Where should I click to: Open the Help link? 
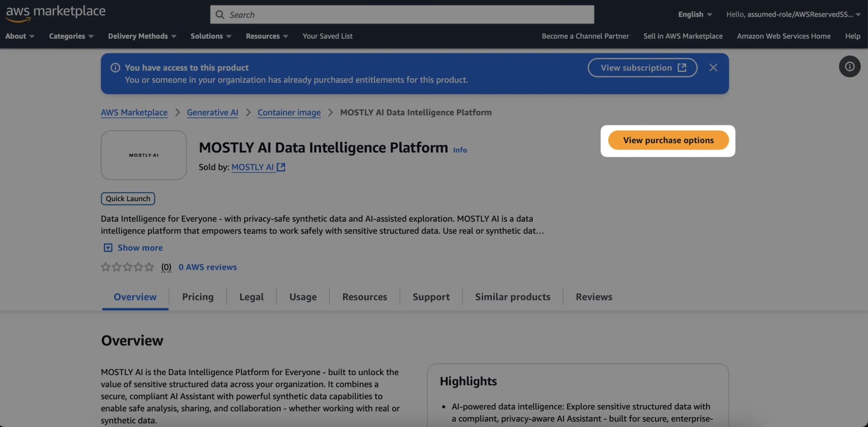pos(853,36)
